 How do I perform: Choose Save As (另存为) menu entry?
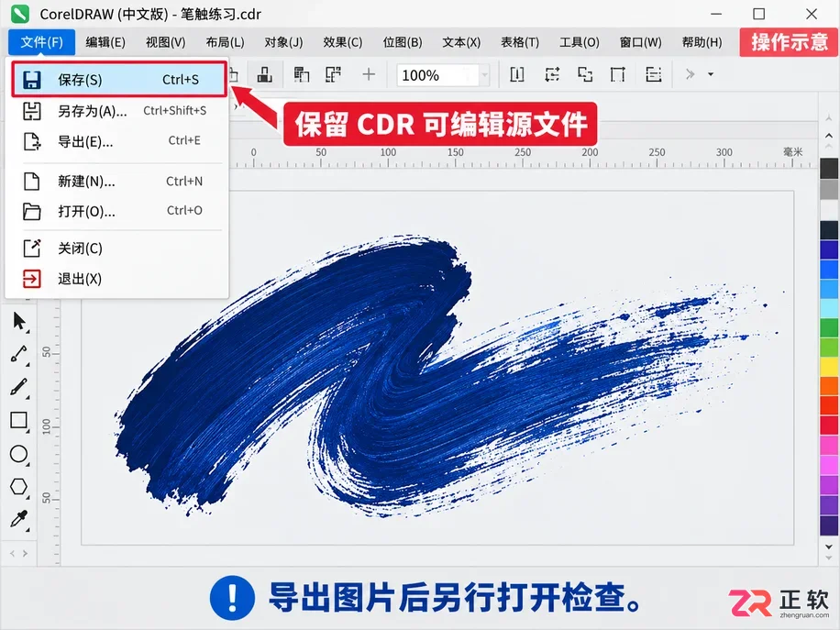point(119,111)
